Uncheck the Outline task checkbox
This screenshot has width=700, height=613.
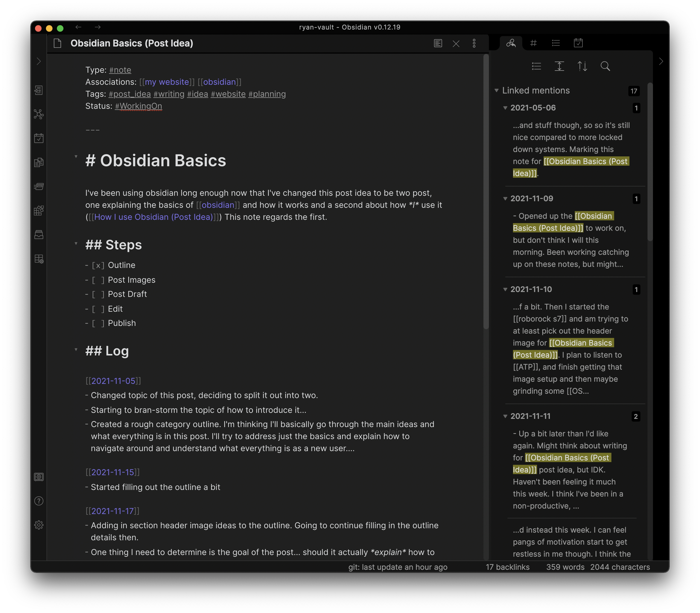[x=98, y=265]
